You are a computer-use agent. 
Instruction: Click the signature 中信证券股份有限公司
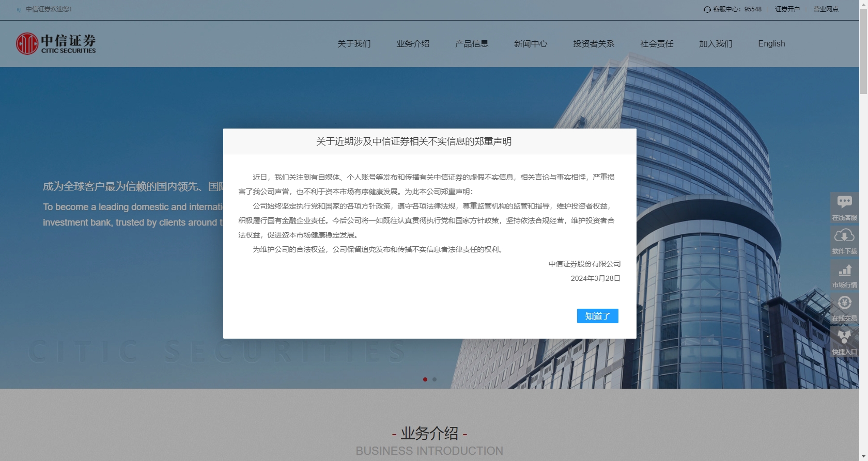585,264
